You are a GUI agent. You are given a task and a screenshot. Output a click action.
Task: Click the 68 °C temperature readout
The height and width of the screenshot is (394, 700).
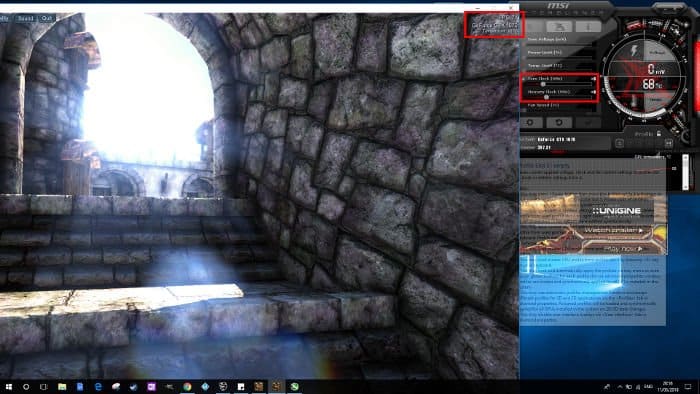tap(652, 84)
